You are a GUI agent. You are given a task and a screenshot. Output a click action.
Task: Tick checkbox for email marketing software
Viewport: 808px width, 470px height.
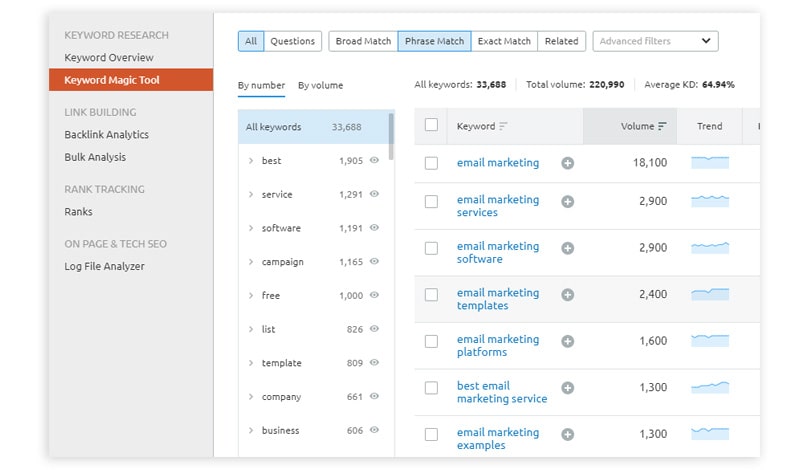[x=431, y=248]
